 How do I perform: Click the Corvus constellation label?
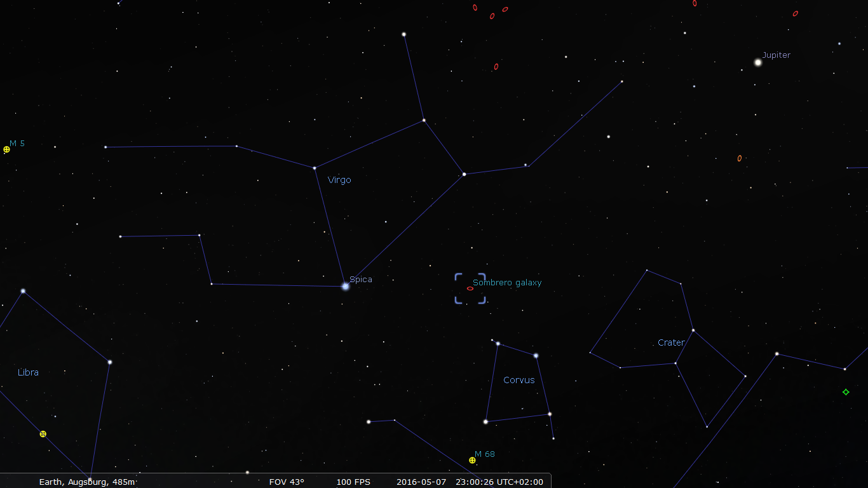point(519,381)
